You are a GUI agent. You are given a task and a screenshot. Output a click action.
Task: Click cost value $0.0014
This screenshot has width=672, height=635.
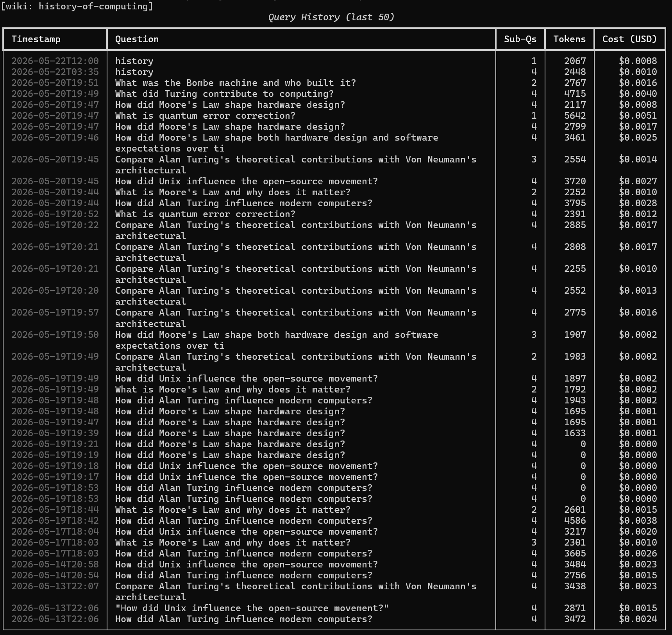638,159
